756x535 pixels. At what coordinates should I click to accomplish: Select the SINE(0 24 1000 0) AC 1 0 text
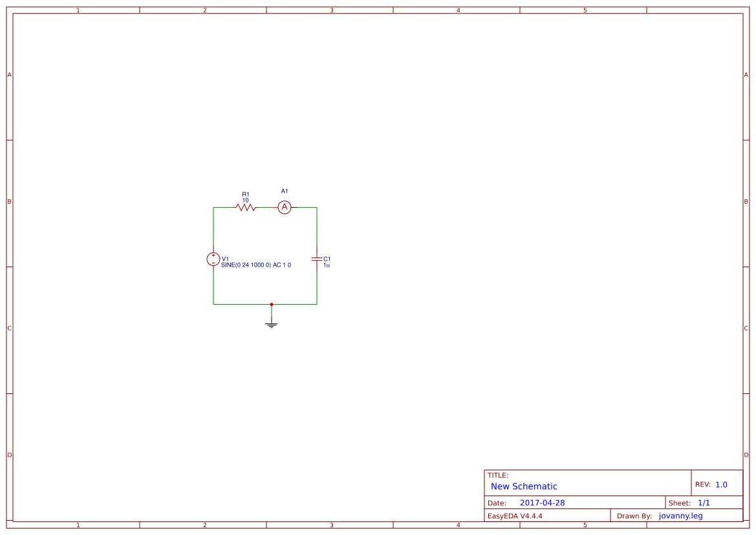click(256, 265)
